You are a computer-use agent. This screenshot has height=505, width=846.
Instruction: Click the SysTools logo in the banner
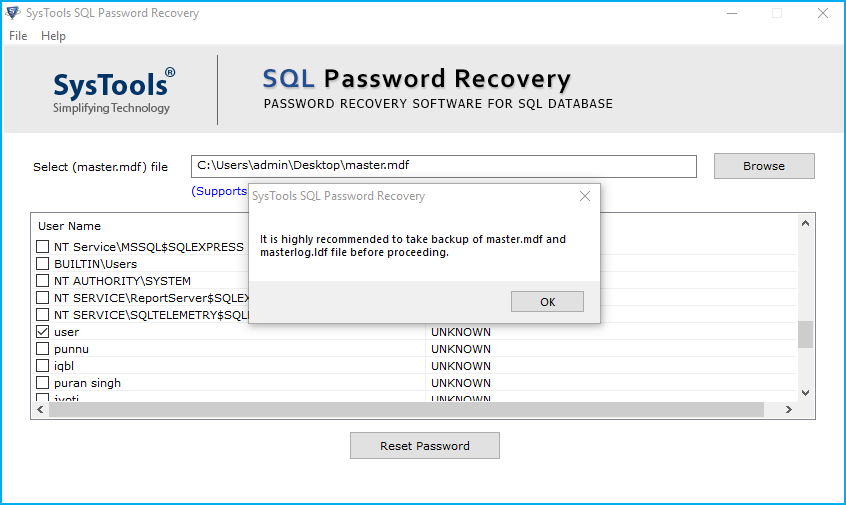[113, 90]
